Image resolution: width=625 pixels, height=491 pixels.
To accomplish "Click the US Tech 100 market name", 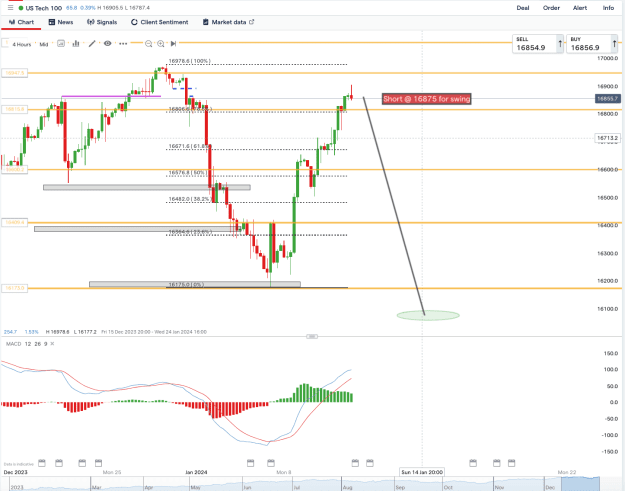I will (44, 8).
